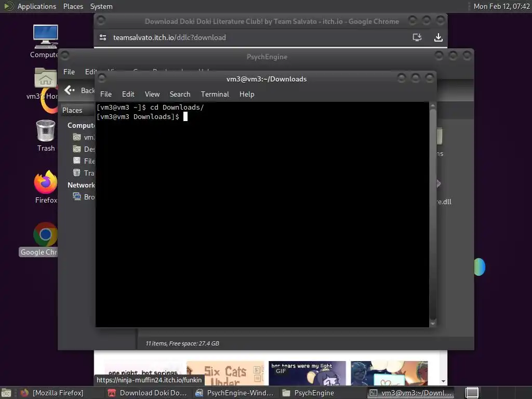Click the Places dropdown in file manager sidebar
This screenshot has width=532, height=399.
point(78,110)
